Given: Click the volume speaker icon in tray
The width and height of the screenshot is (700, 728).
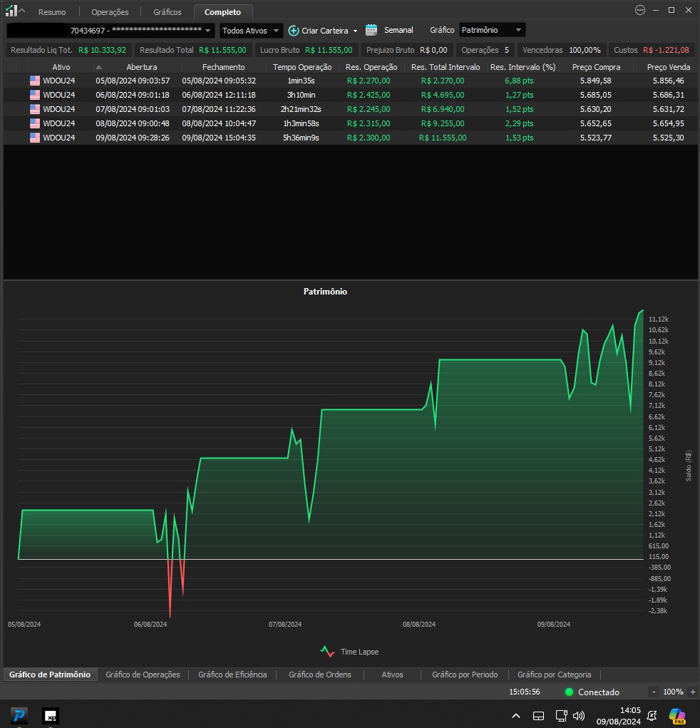Looking at the screenshot, I should click(x=579, y=716).
